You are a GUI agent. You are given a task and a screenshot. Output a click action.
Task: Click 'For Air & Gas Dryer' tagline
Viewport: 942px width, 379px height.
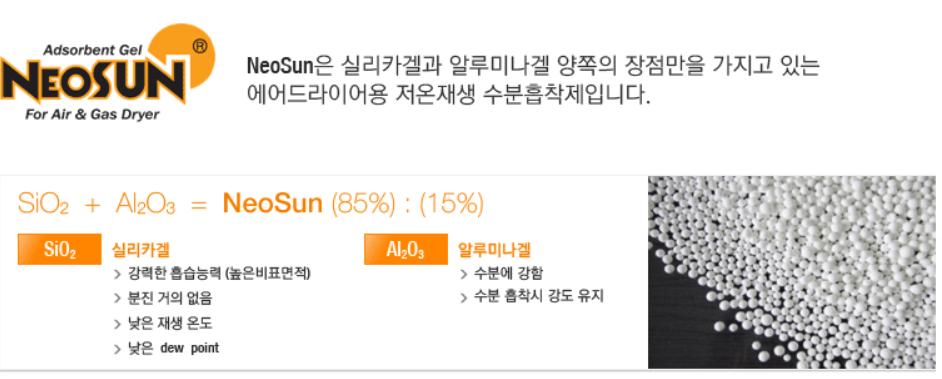92,114
